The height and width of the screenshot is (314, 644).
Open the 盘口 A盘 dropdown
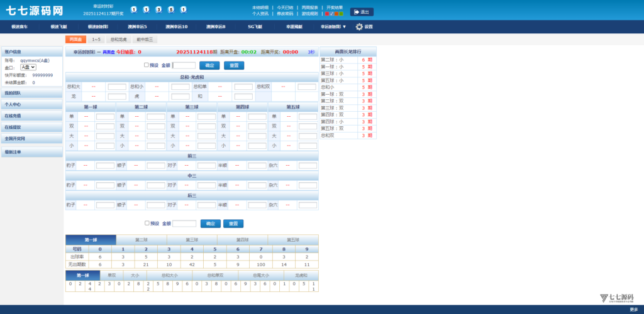click(x=28, y=67)
